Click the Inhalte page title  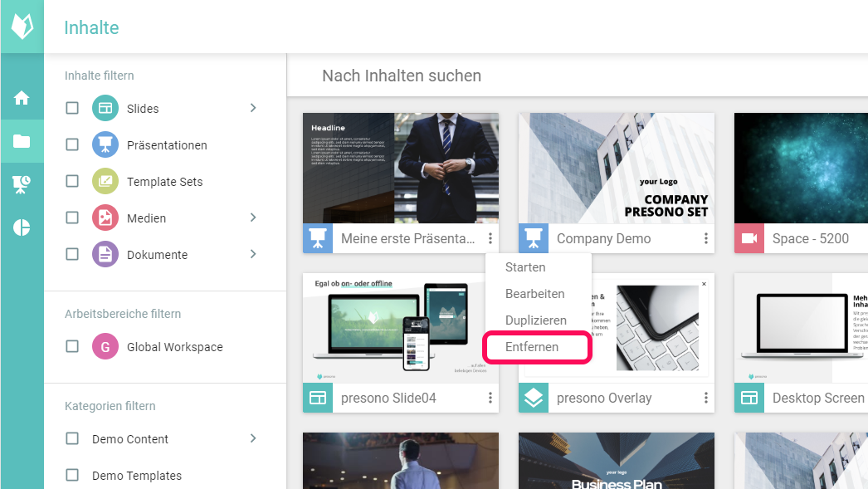(91, 27)
